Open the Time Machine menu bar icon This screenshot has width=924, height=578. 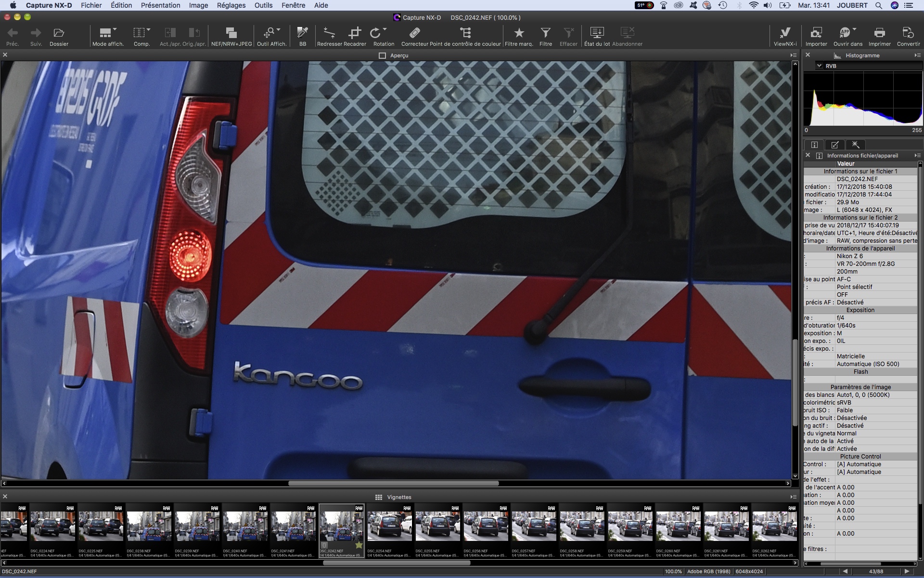[722, 5]
